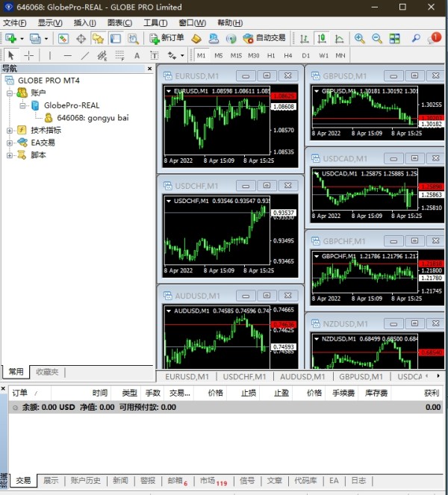
Task: Select the horizontal line drawing tool
Action: tap(67, 55)
